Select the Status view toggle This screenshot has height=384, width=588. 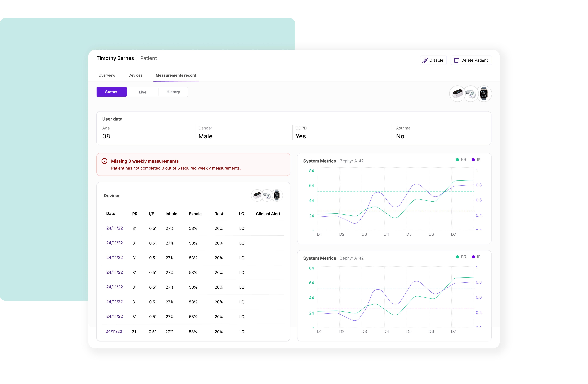111,92
